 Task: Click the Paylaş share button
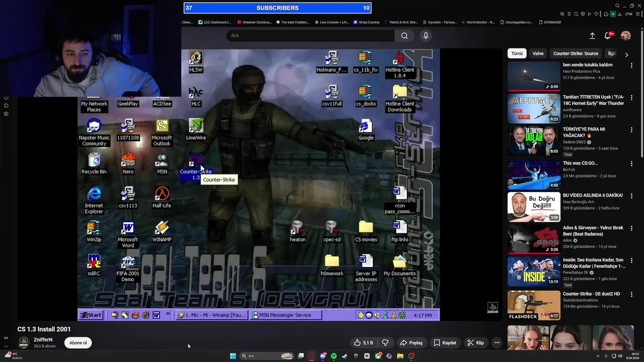[411, 343]
